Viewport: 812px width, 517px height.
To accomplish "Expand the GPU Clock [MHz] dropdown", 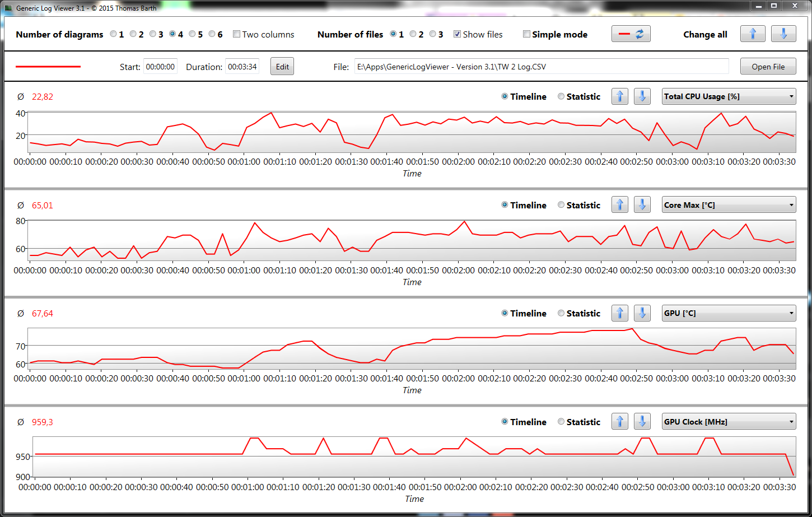I will tap(729, 422).
